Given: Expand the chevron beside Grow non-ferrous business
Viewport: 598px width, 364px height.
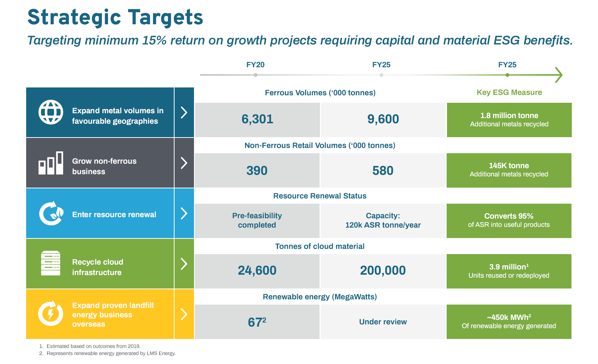Looking at the screenshot, I should tap(184, 163).
